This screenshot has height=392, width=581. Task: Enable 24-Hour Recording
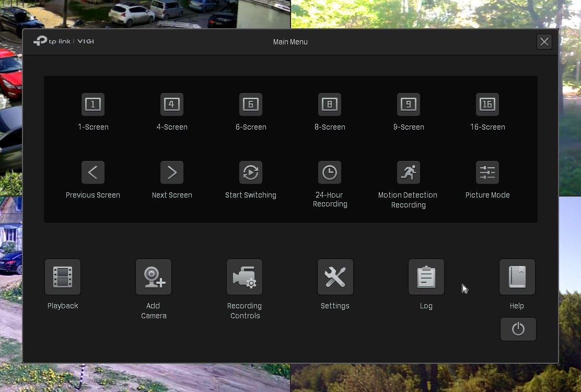click(329, 172)
